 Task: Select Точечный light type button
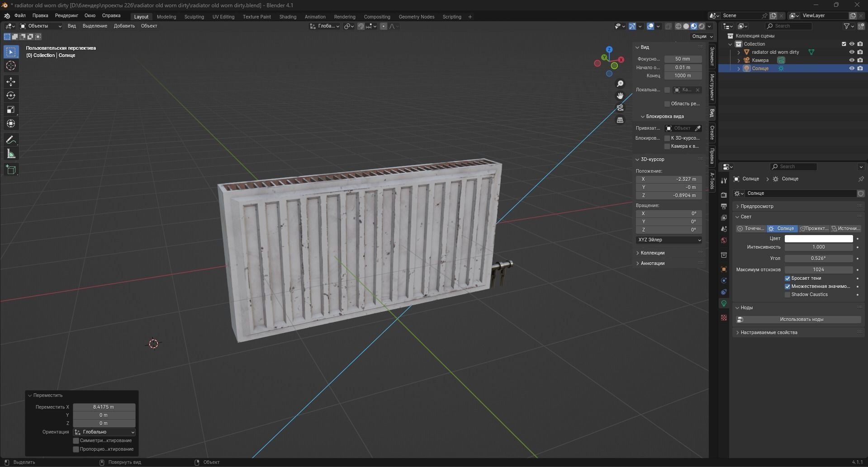click(751, 229)
